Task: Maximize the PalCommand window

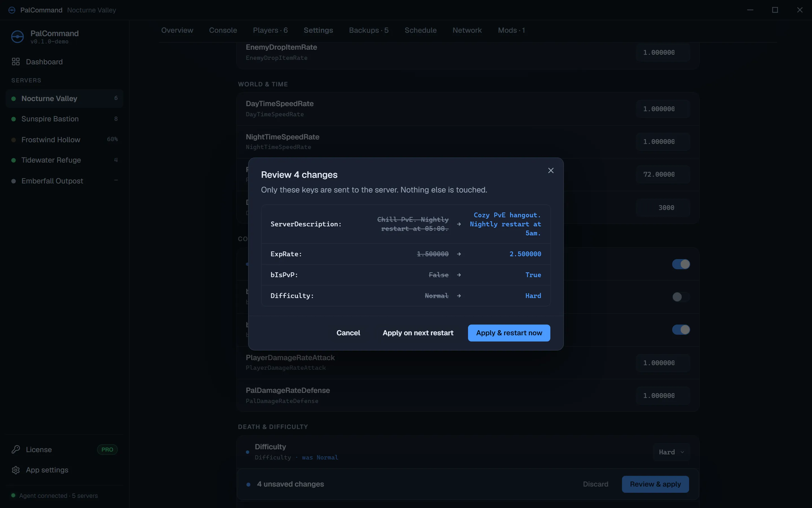Action: (x=775, y=10)
